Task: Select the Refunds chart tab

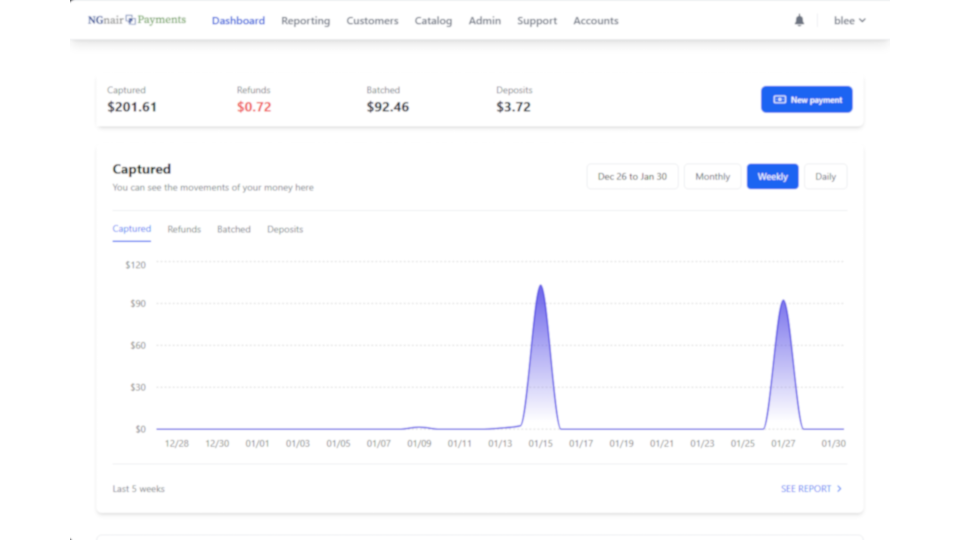Action: coord(184,229)
